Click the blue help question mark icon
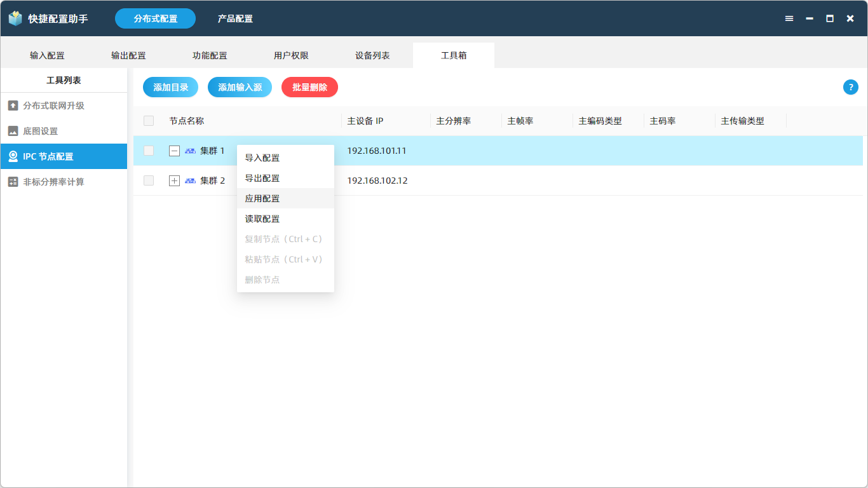 point(850,88)
